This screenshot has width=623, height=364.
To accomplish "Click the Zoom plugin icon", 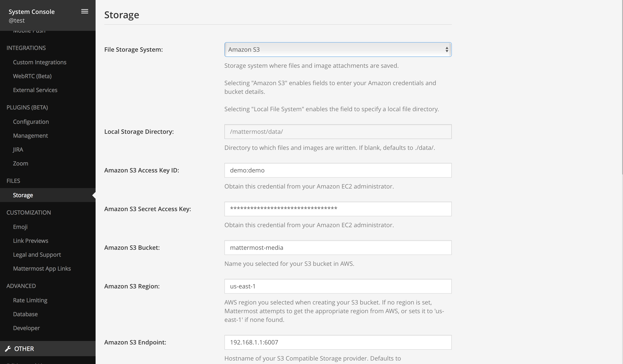I will point(20,163).
